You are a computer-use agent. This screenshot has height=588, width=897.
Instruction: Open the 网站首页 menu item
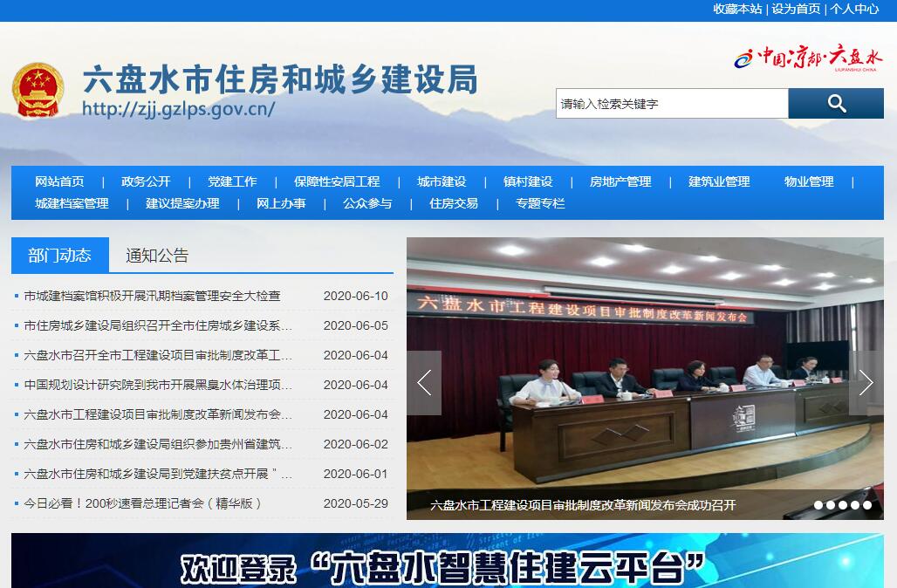coord(59,181)
